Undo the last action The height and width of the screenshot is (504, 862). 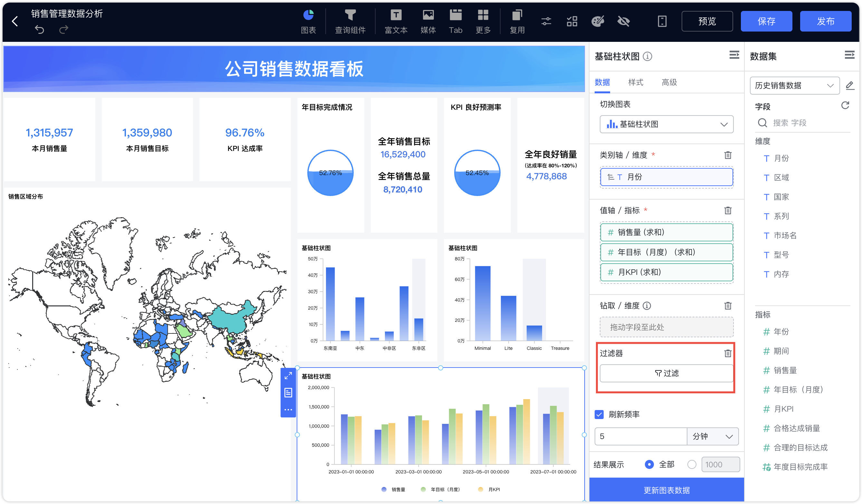coord(39,30)
